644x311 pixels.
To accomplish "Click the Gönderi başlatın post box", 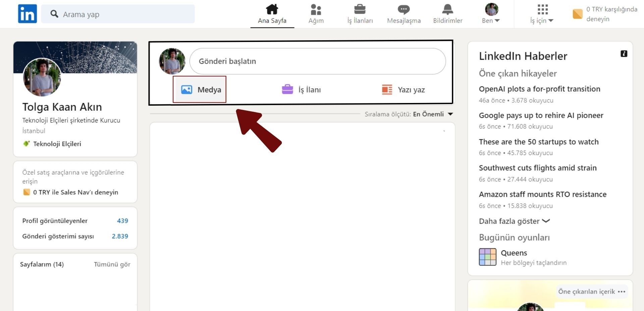I will (x=317, y=61).
